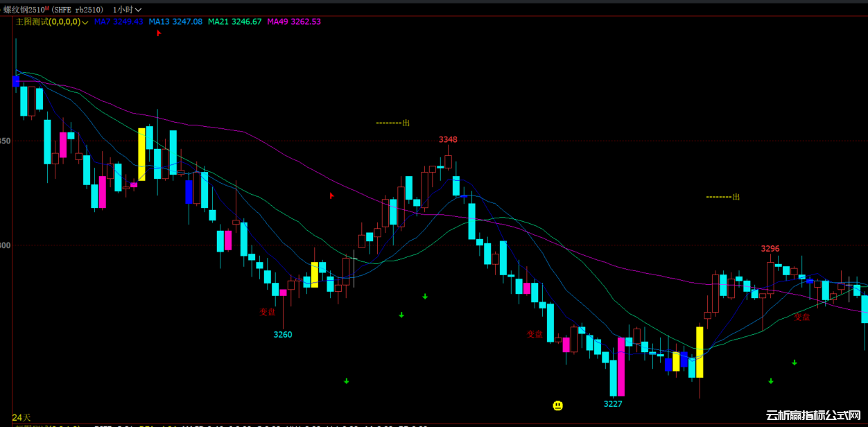Click the red flag marker below the MA13 label

[x=159, y=33]
